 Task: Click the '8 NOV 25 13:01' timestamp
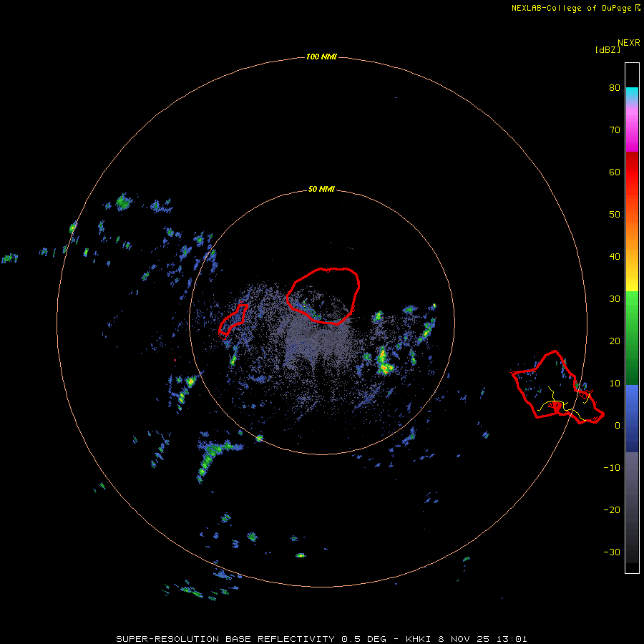coord(482,639)
